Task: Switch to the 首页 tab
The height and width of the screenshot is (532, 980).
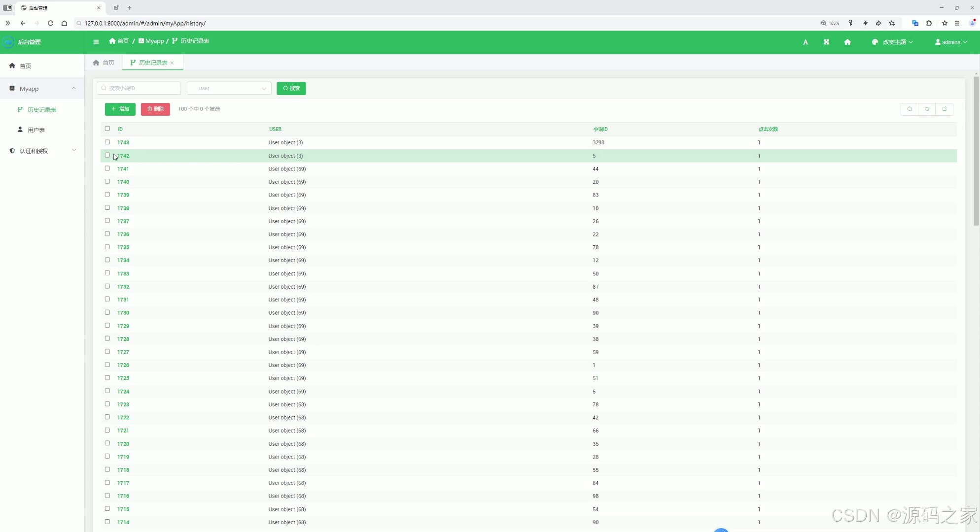Action: pos(104,63)
